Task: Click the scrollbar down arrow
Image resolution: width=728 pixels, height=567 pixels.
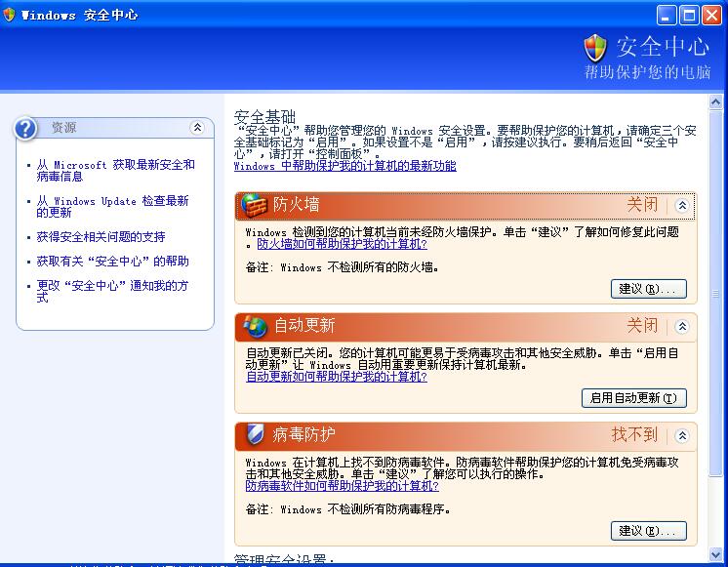Action: click(716, 553)
